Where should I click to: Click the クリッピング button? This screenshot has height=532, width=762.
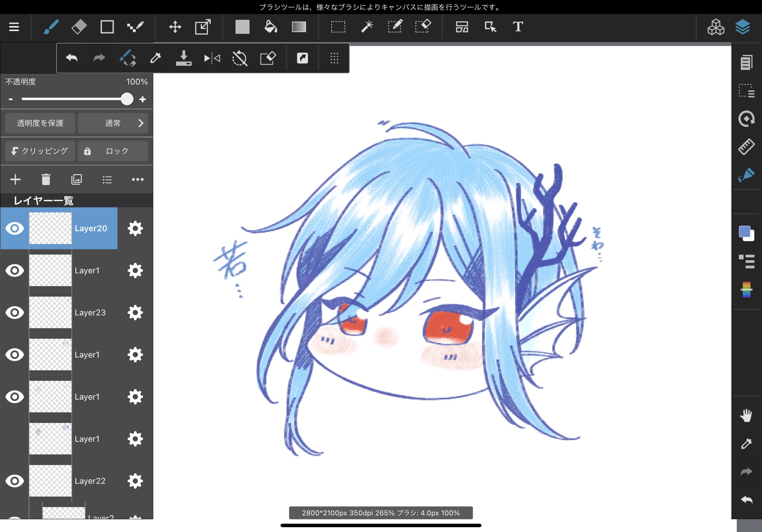[40, 151]
